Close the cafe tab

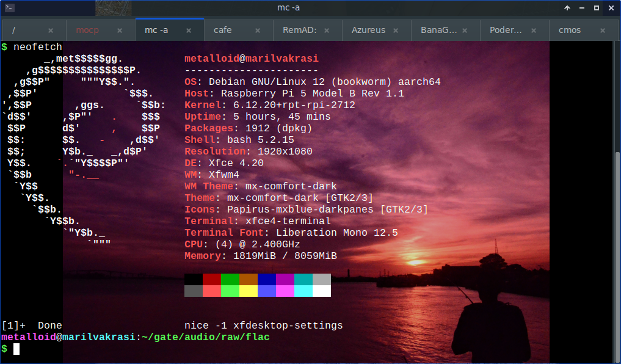[x=258, y=31]
